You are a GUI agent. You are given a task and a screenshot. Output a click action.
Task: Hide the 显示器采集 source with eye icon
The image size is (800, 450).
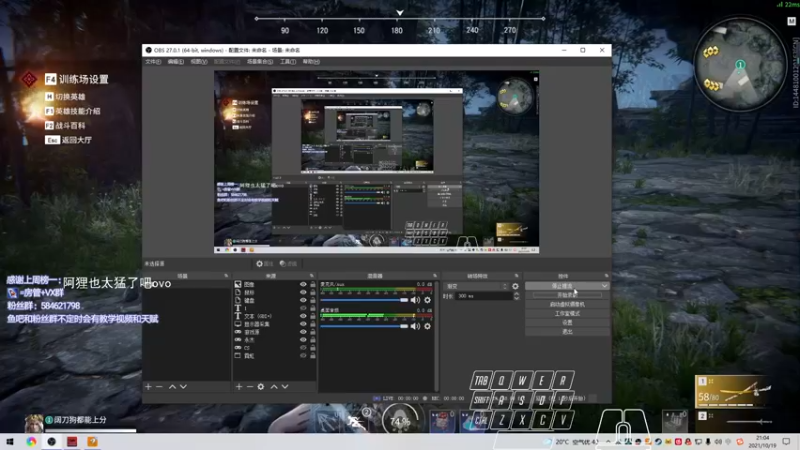(303, 324)
